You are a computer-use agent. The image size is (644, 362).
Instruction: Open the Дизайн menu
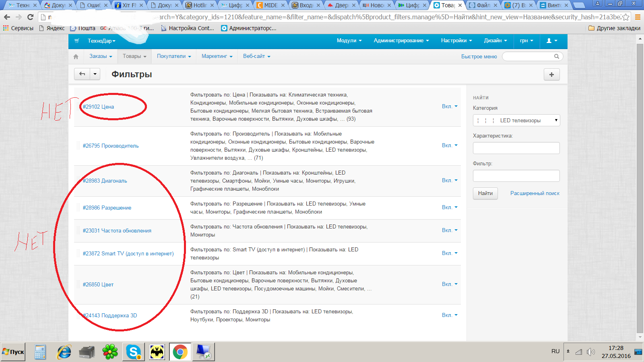[495, 41]
